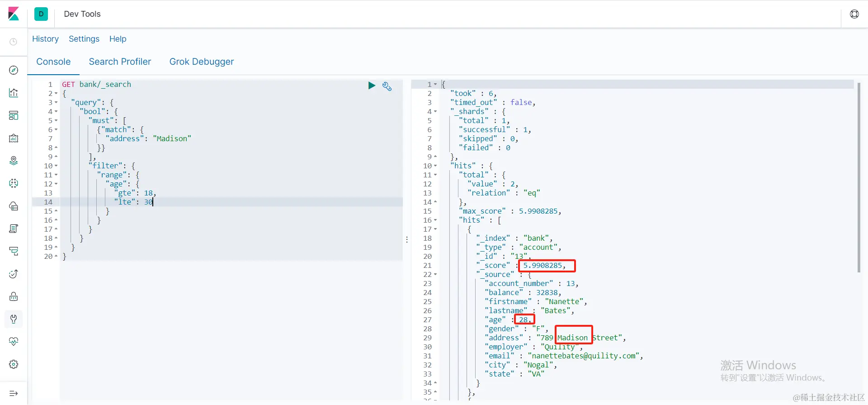Screen dimensions: 868x405
Task: Collapse the "bool" block at request line 4
Action: [56, 112]
